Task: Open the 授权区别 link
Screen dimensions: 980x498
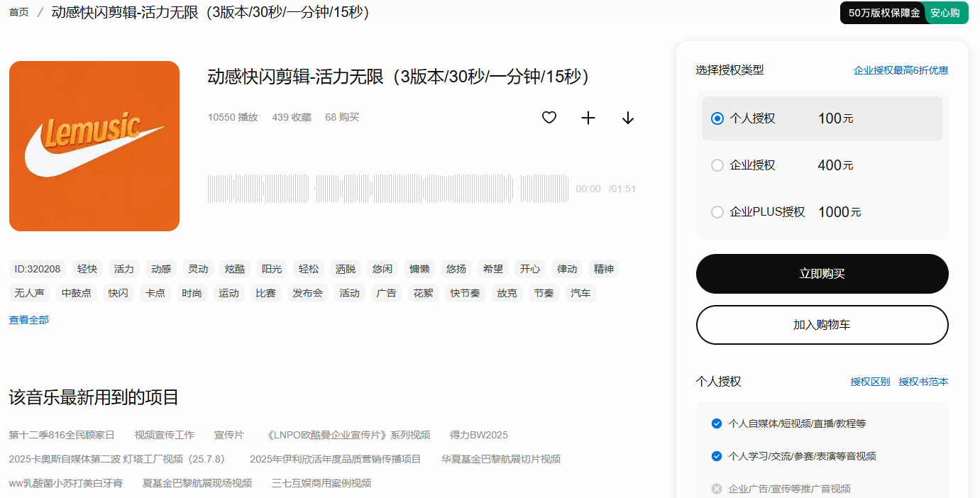Action: point(870,382)
